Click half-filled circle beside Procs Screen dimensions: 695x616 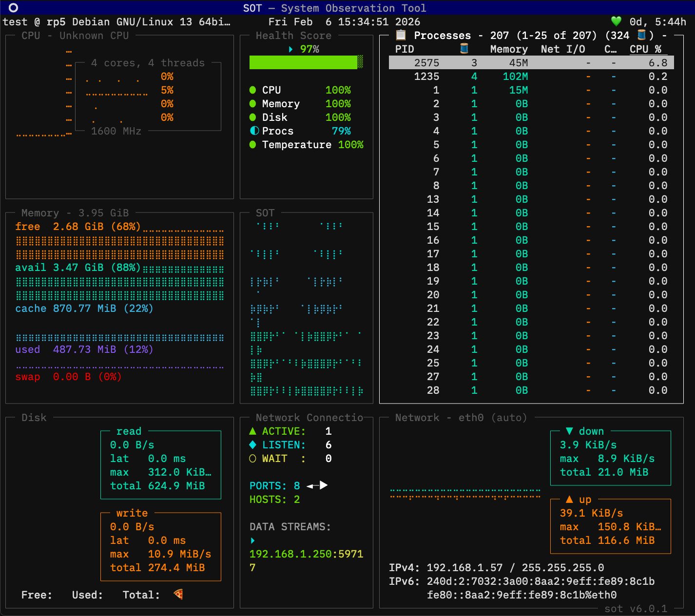254,131
